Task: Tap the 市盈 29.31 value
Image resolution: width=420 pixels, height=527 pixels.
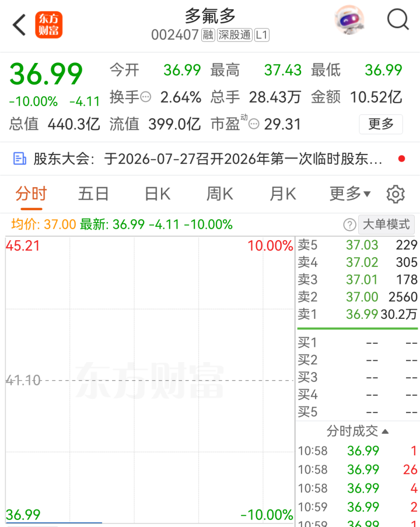Action: [x=282, y=124]
